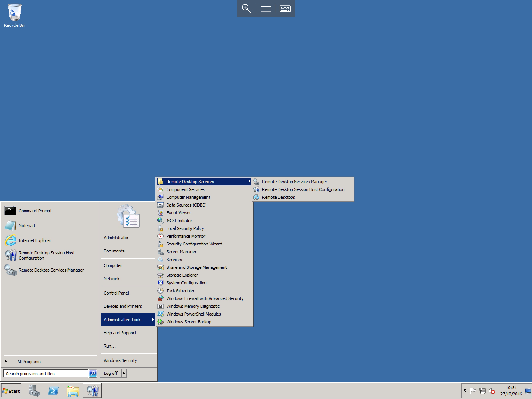The width and height of the screenshot is (532, 399).
Task: Select Data Sources (ODBC)
Action: pos(204,205)
